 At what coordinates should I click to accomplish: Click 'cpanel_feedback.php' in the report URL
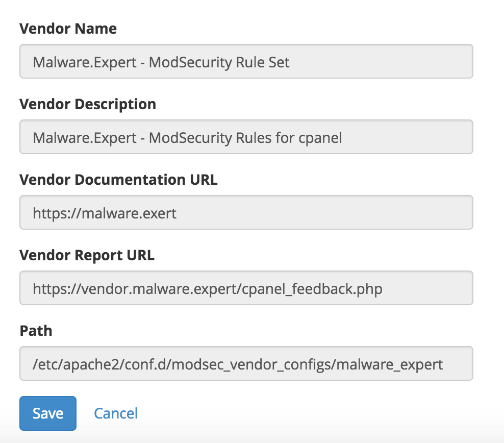point(312,289)
